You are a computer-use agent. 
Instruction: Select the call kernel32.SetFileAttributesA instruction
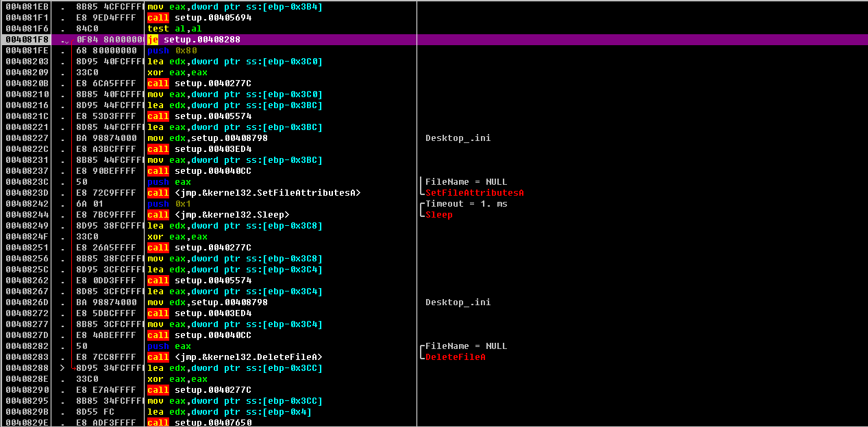coord(254,193)
